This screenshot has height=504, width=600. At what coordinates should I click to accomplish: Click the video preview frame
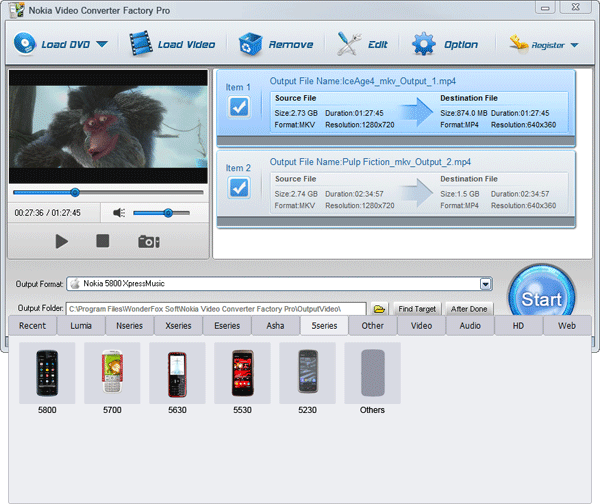click(108, 127)
